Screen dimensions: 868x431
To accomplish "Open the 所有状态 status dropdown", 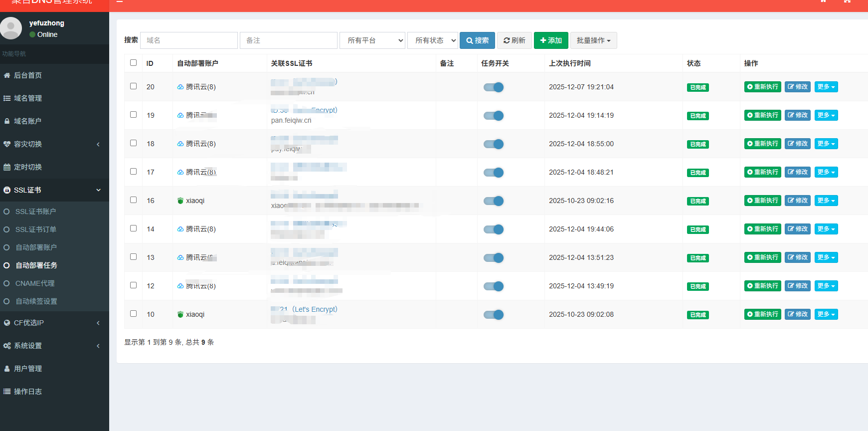I will click(432, 40).
